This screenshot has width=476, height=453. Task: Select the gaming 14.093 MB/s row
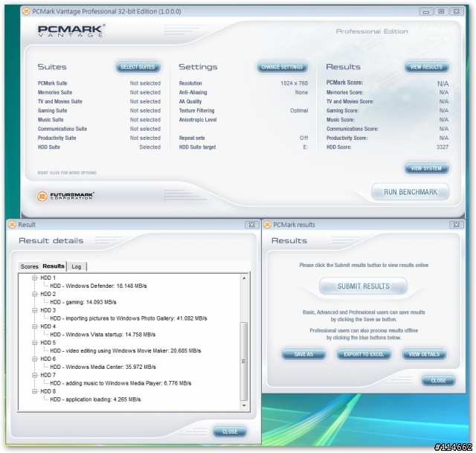click(x=83, y=302)
